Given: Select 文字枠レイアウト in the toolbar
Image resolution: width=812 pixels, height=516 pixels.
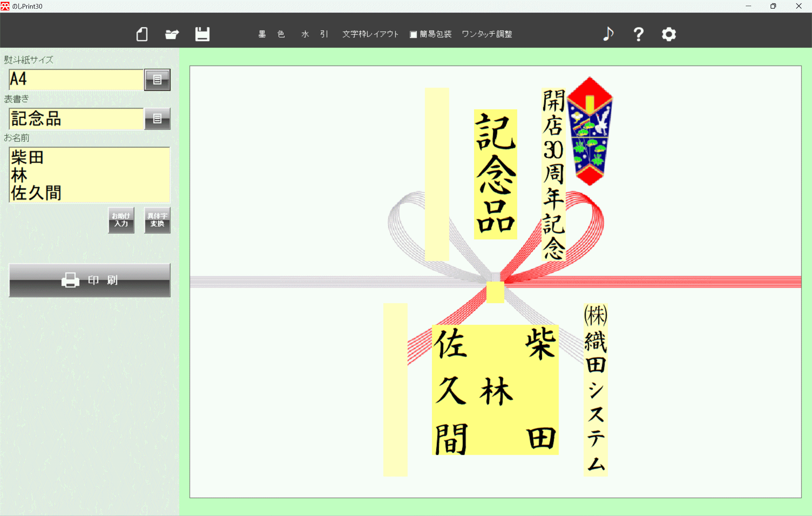Looking at the screenshot, I should 370,34.
